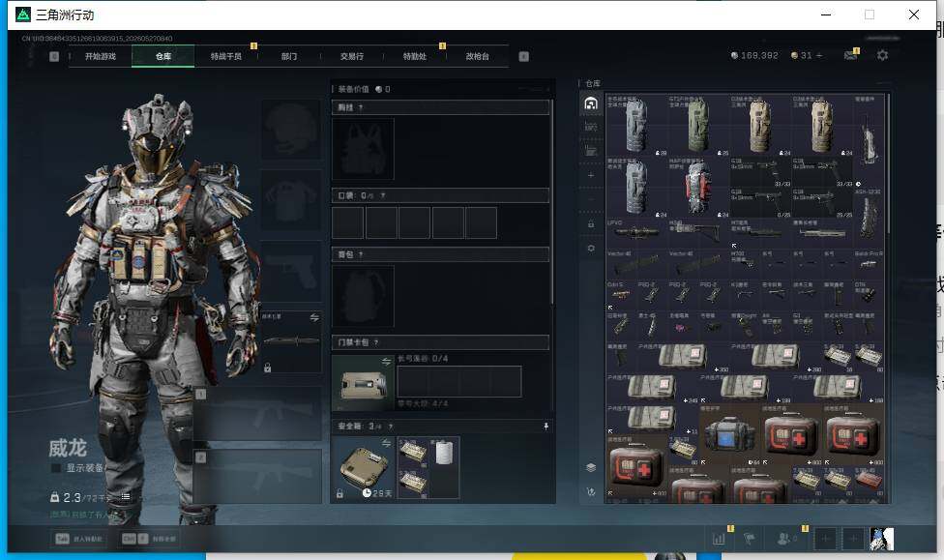Viewport: 944px width, 560px height.
Task: Select the empty chest rig slot
Action: click(363, 149)
